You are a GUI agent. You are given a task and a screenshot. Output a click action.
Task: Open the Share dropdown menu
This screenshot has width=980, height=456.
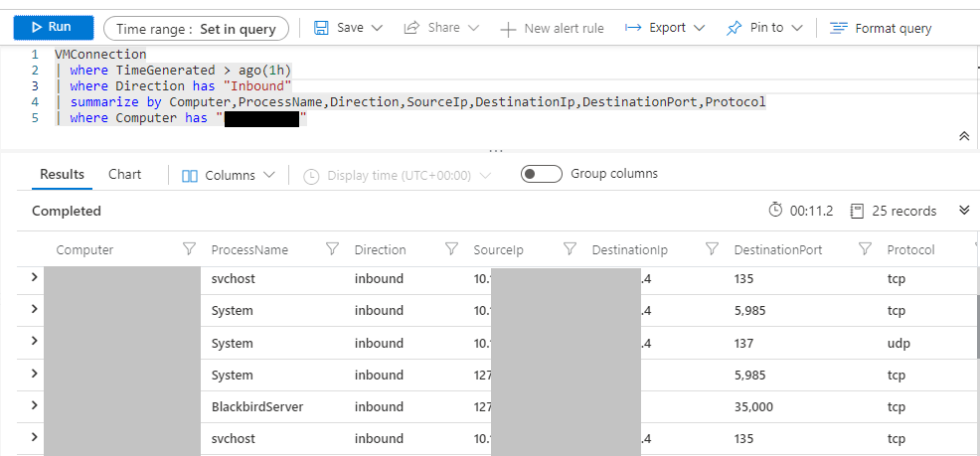click(441, 28)
